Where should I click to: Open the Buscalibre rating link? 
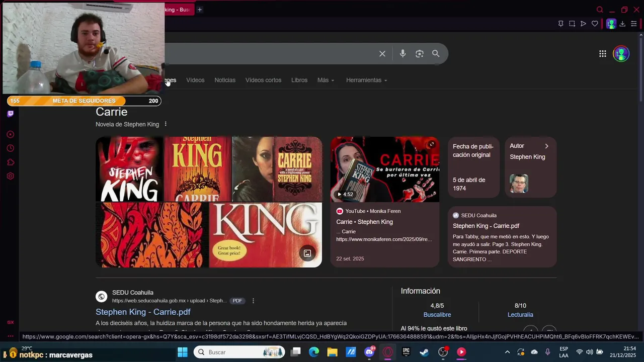click(x=437, y=315)
